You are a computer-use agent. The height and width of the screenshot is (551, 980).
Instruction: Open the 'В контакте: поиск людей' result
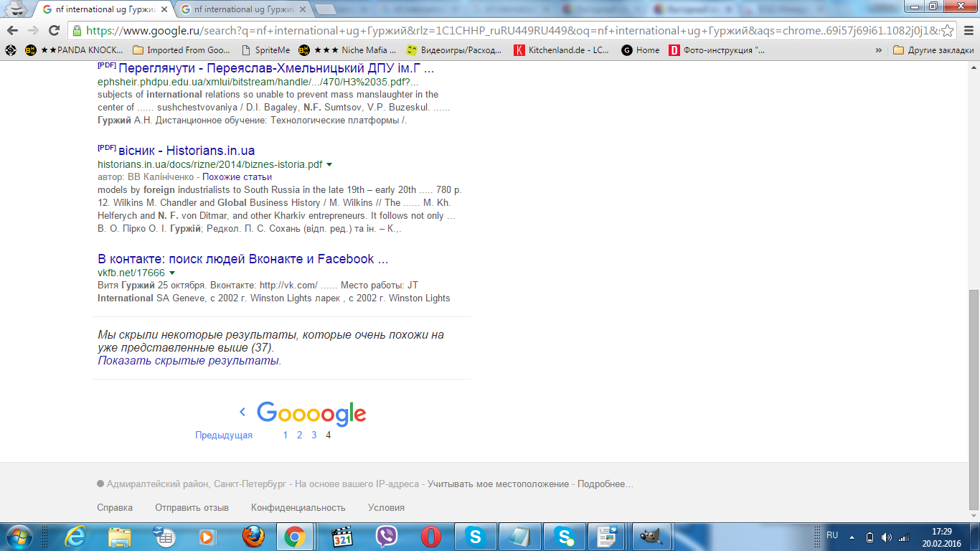pos(243,259)
